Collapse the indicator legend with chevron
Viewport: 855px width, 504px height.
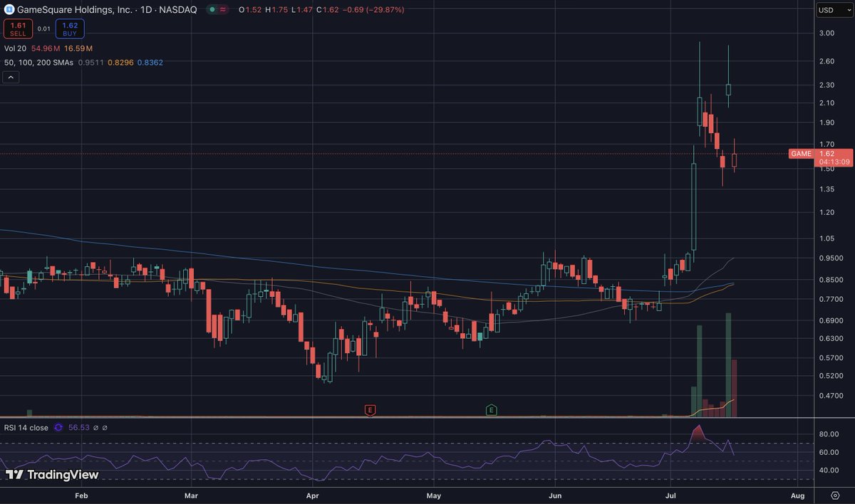[10, 77]
